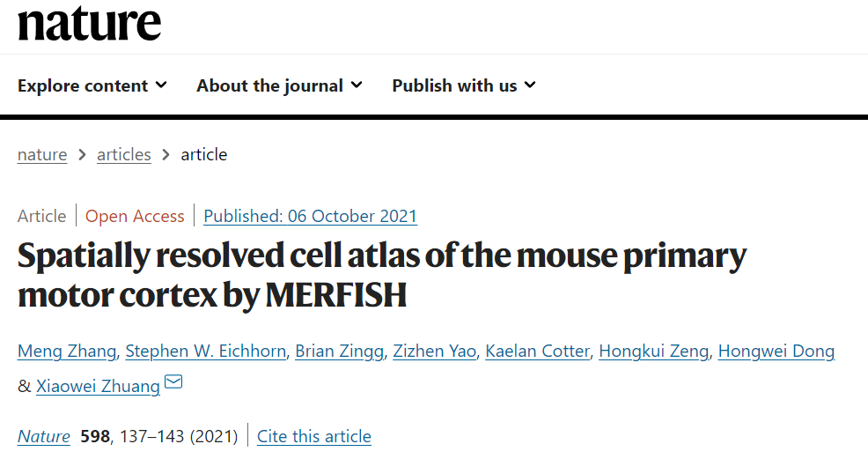Click on author Zizhen Yao
Image resolution: width=868 pixels, height=459 pixels.
[x=435, y=351]
